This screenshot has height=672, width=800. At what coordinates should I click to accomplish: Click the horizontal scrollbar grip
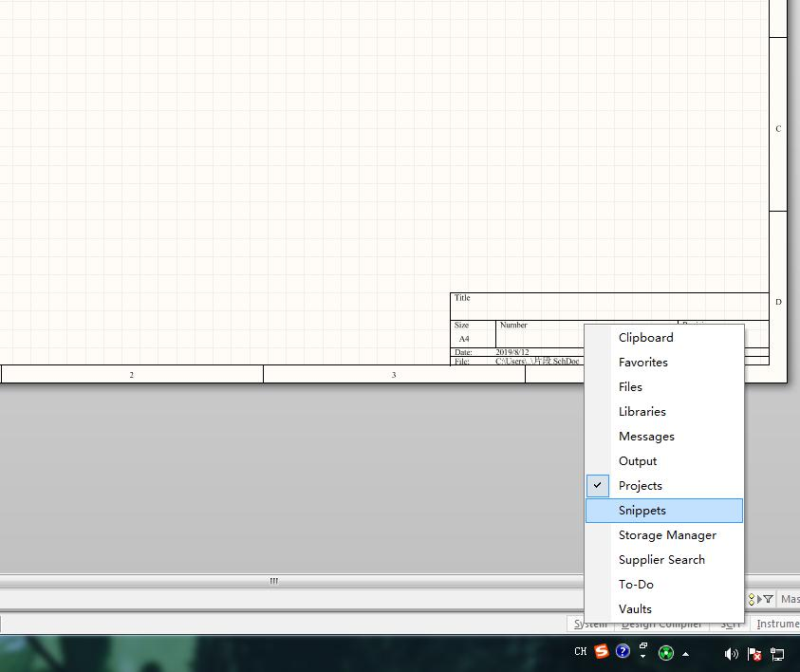[274, 581]
